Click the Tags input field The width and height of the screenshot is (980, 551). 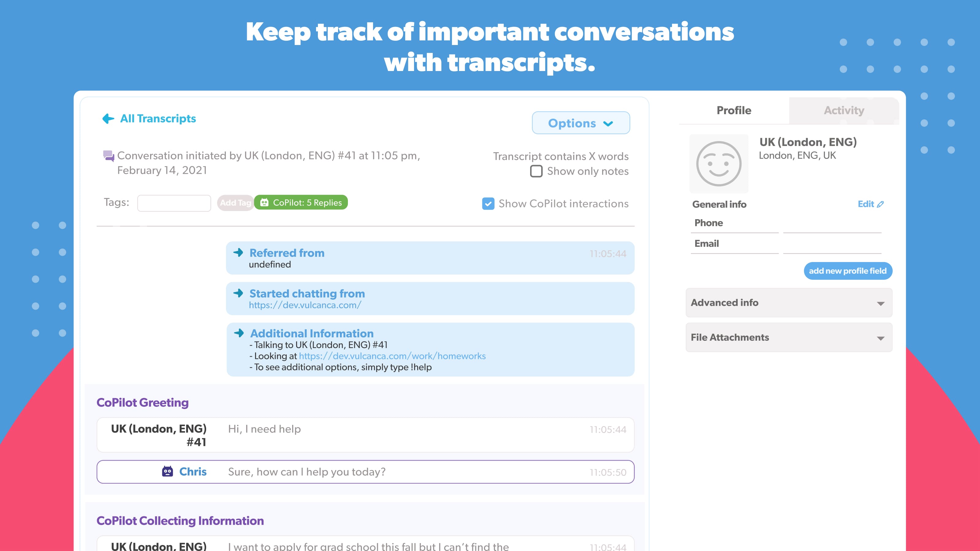(174, 203)
